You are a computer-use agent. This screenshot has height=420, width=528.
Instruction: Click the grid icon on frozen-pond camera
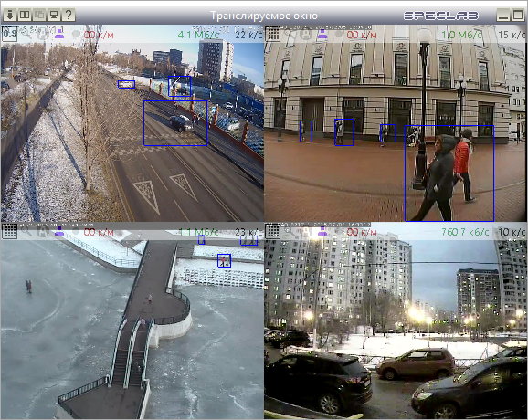tap(9, 232)
